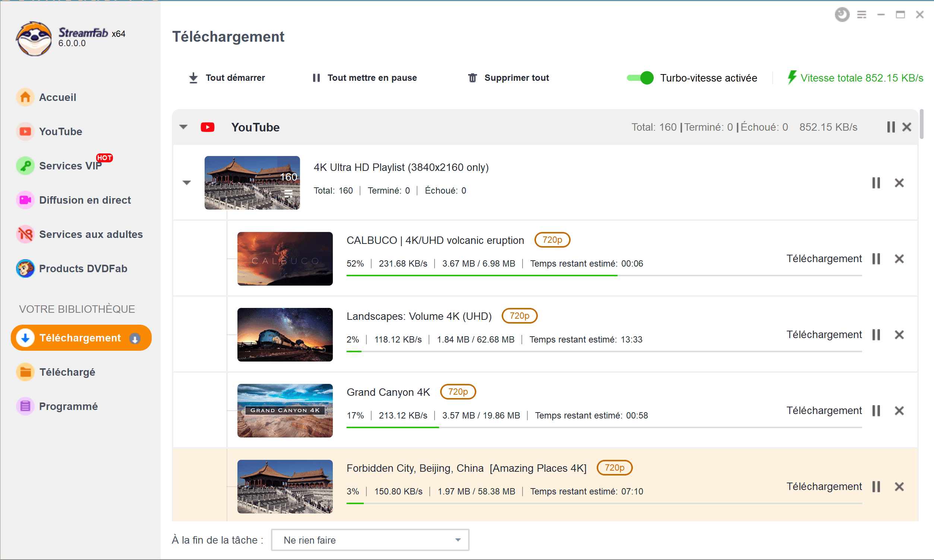Pause the Grand Canyon 4K download

click(877, 411)
